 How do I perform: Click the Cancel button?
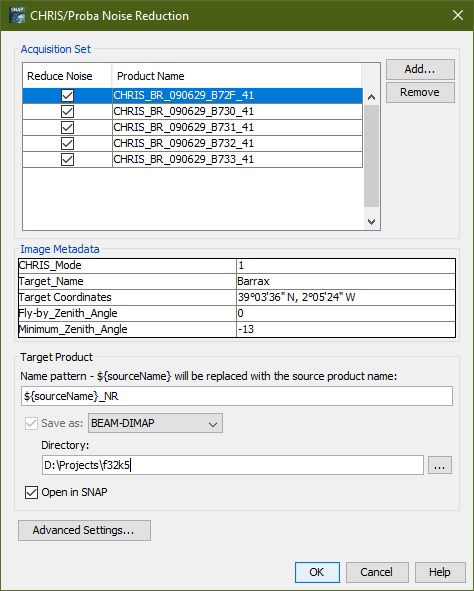coord(377,572)
